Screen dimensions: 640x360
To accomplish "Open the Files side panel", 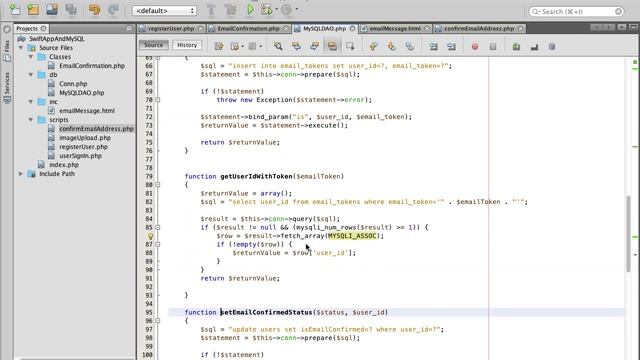I will [x=7, y=51].
